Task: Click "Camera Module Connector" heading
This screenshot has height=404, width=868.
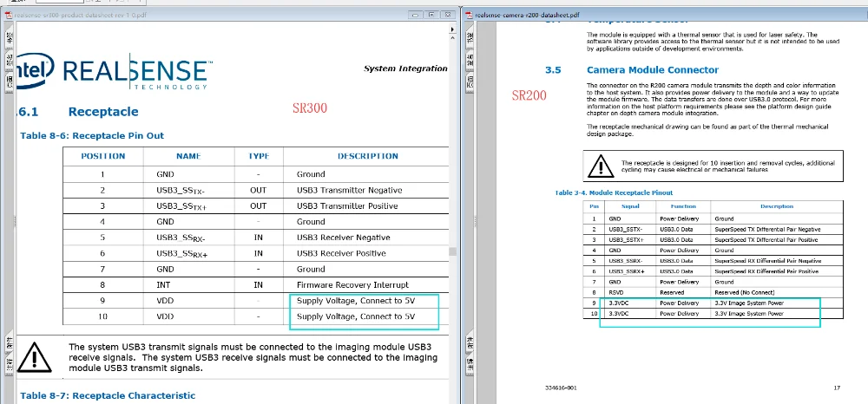Action: click(x=653, y=70)
